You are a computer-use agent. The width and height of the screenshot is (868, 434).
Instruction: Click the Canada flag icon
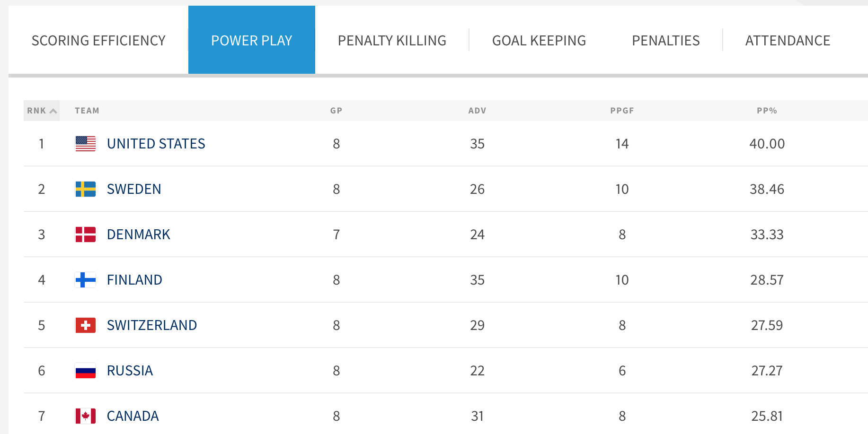pyautogui.click(x=86, y=416)
